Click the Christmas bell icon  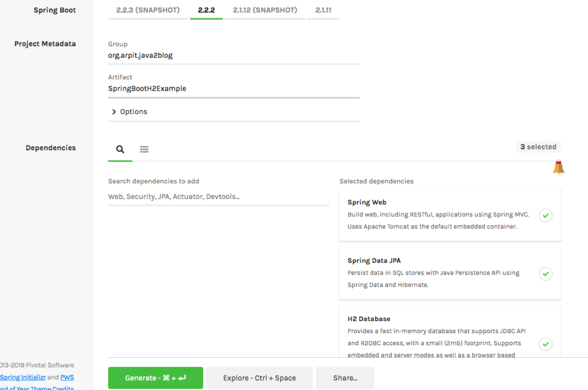(x=558, y=167)
